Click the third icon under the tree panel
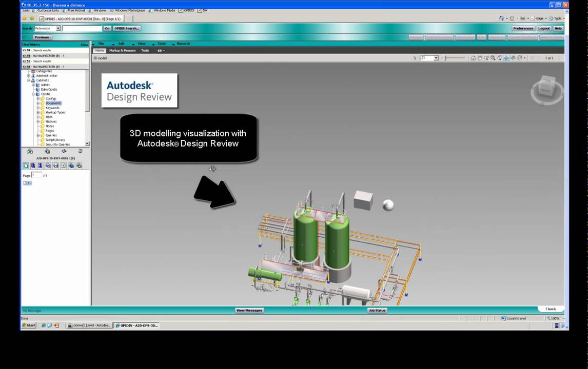Image resolution: width=588 pixels, height=369 pixels. tap(64, 151)
